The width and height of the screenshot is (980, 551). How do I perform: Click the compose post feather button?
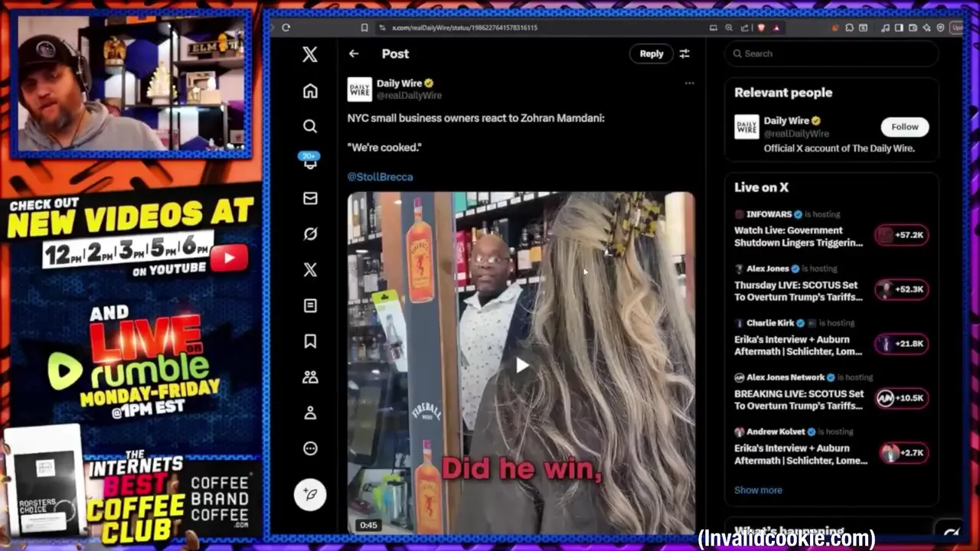point(310,494)
